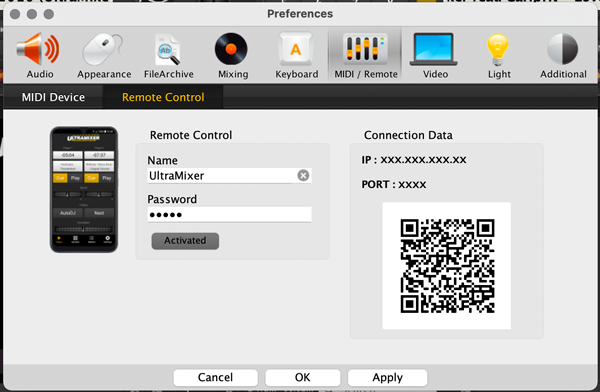Select the Remote Control tab
600x392 pixels.
click(x=163, y=97)
